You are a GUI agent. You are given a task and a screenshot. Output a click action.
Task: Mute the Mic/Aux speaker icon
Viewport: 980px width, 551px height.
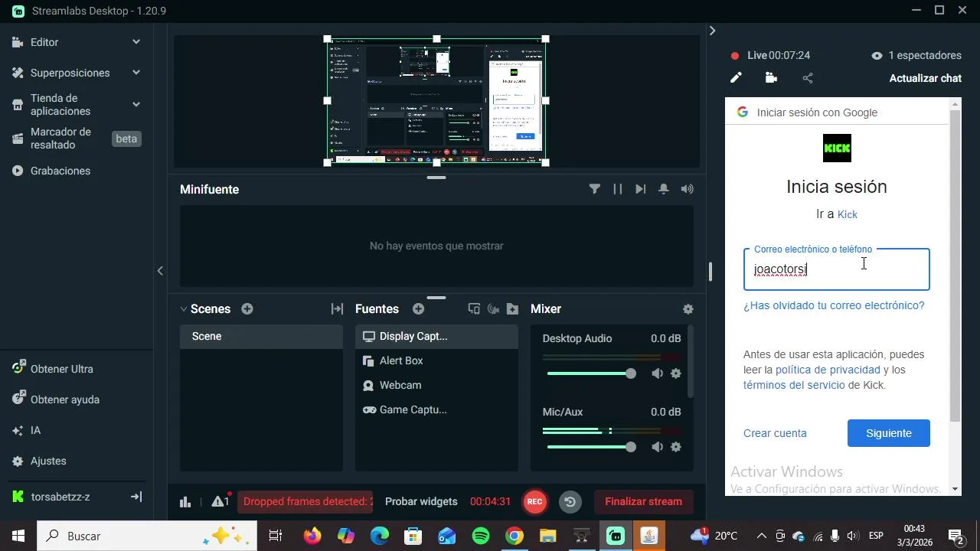tap(657, 447)
